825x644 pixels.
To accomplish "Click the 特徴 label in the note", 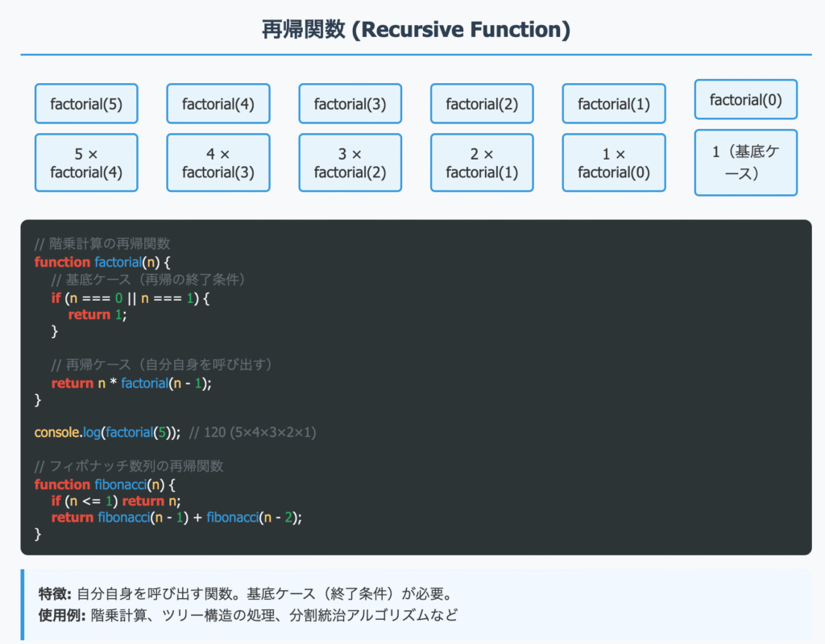I will point(54,594).
